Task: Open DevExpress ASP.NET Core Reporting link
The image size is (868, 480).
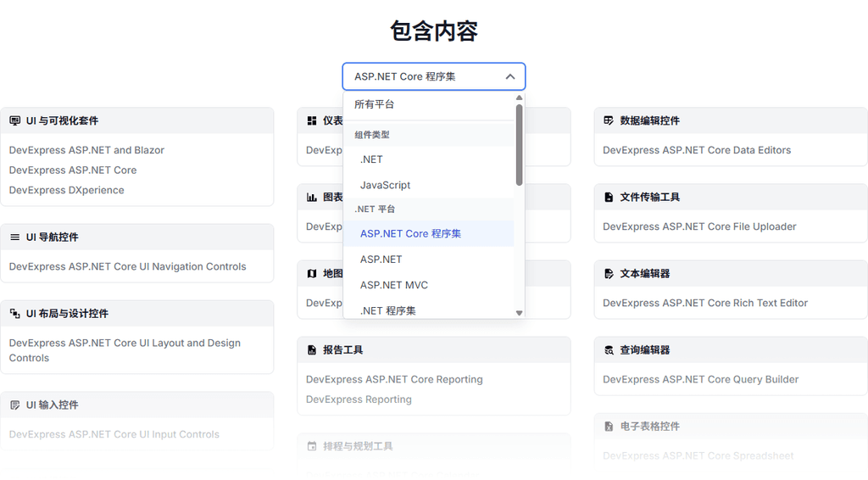Action: (x=394, y=379)
